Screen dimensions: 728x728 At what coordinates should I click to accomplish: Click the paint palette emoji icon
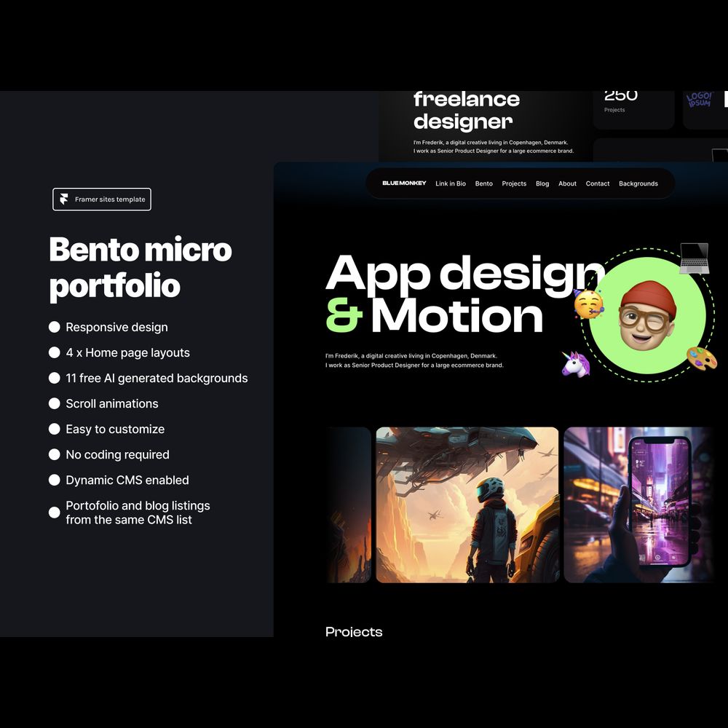(x=701, y=357)
